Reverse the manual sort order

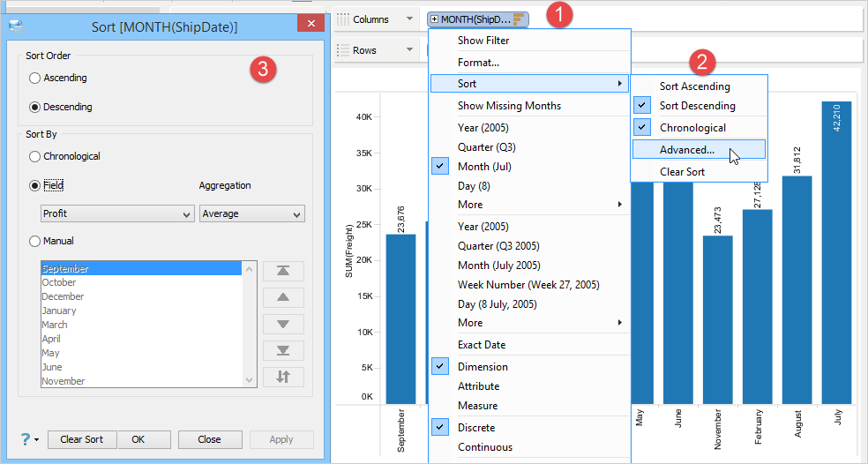click(x=283, y=377)
